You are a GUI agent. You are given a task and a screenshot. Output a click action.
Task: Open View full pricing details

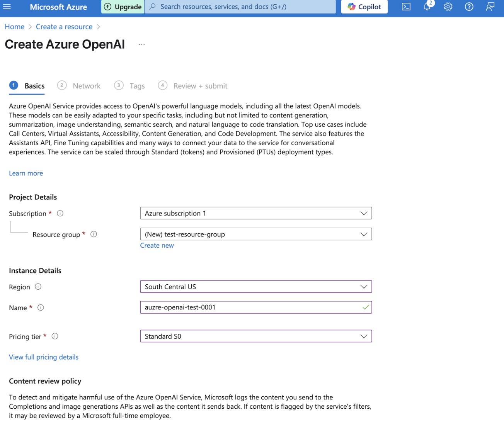[x=43, y=357]
